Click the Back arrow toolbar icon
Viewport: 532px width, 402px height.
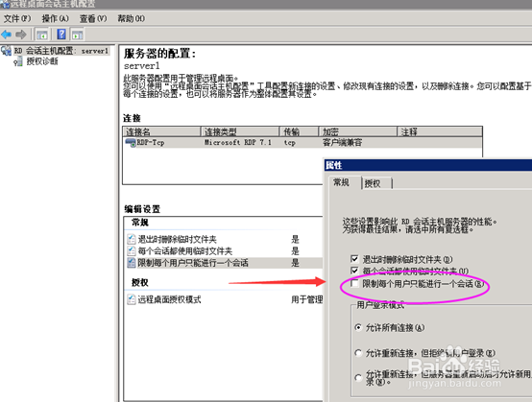tap(7, 35)
